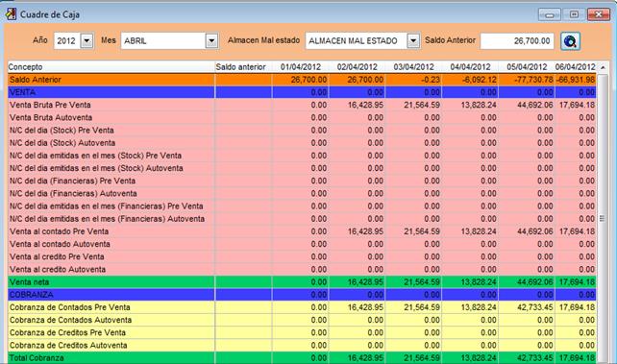Viewport: 617px width, 364px height.
Task: Click the Año combo box showing 2012
Action: click(x=74, y=40)
